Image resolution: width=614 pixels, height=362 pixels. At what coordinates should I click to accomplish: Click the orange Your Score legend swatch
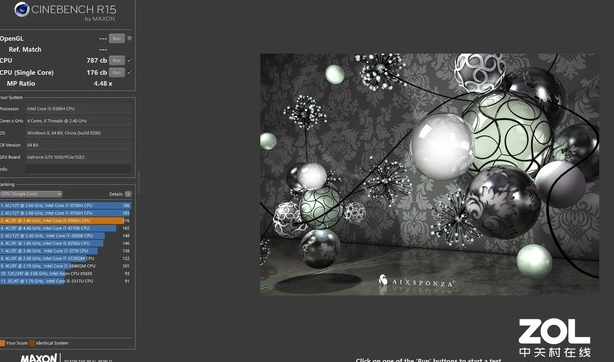click(2, 343)
